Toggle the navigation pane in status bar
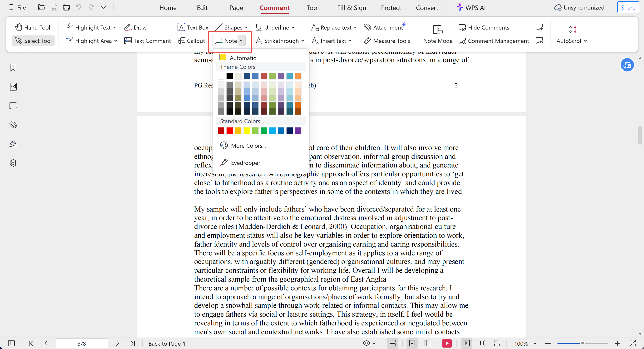This screenshot has width=644, height=349. point(11,343)
